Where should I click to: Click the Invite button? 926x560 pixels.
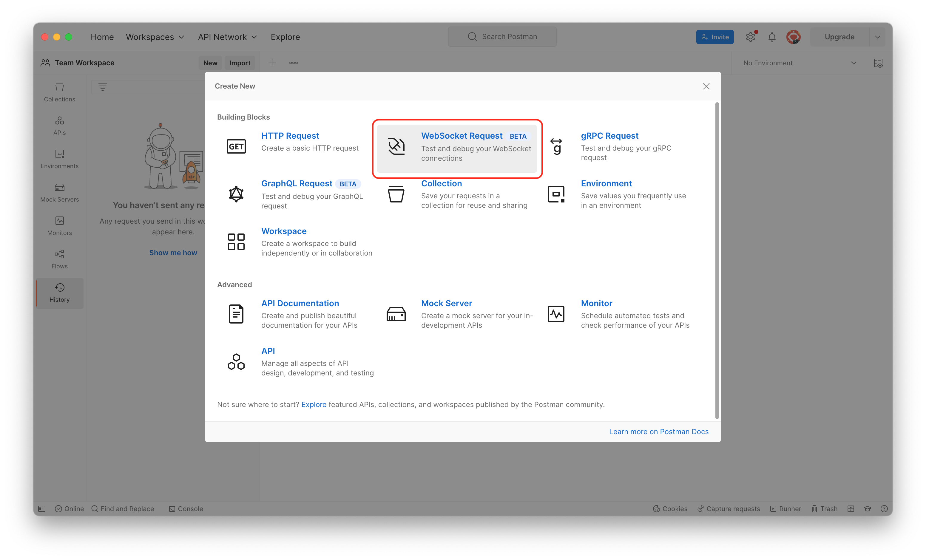(714, 37)
